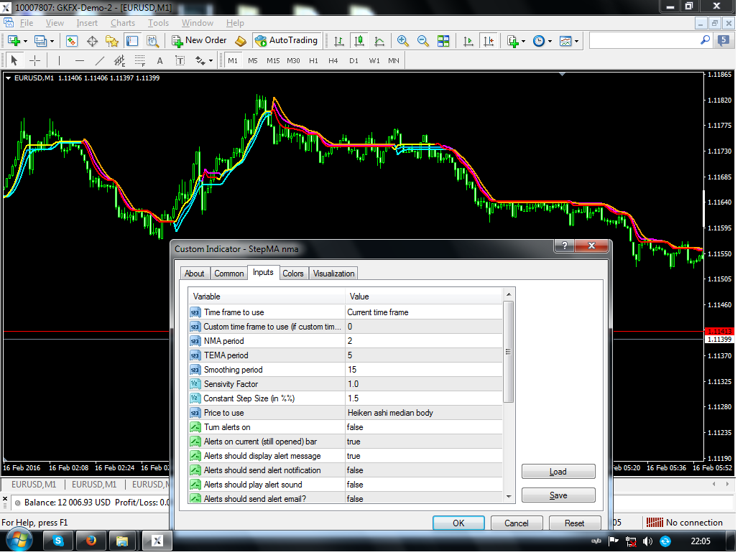Open the Charts menu
The image size is (753, 560).
coord(123,23)
